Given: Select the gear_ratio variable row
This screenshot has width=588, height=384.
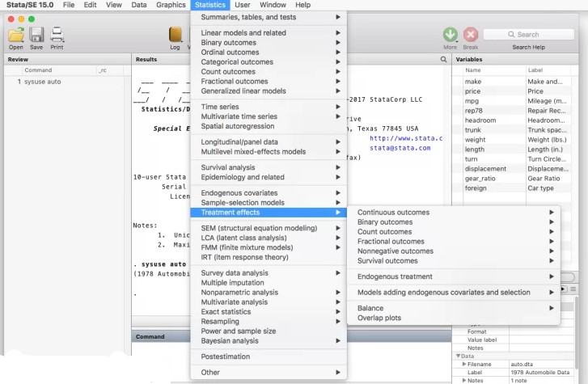Looking at the screenshot, I should (x=512, y=179).
